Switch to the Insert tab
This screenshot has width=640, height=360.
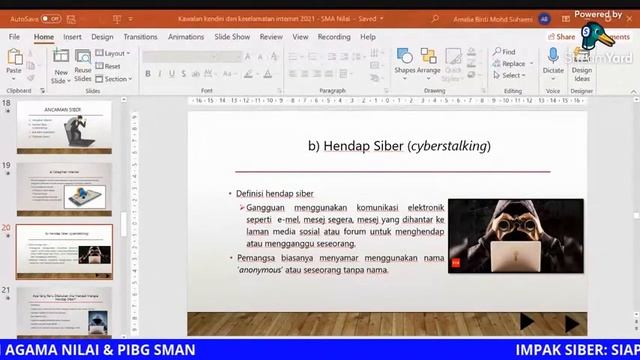click(72, 37)
